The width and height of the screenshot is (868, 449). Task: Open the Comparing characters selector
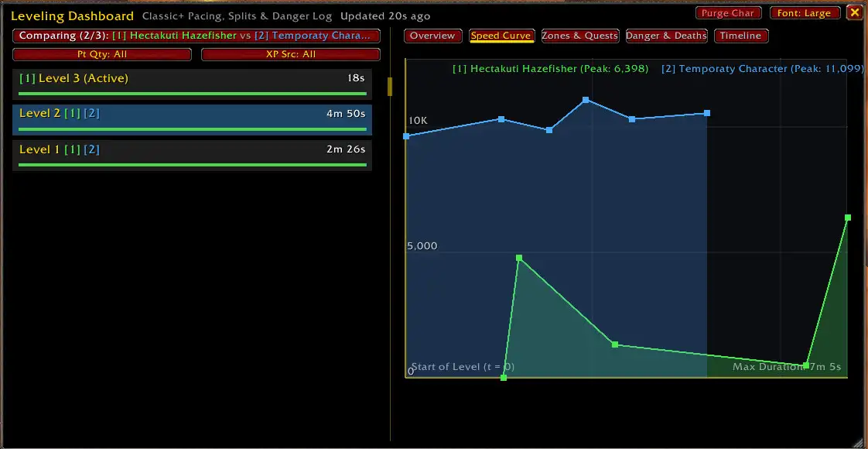(x=196, y=36)
